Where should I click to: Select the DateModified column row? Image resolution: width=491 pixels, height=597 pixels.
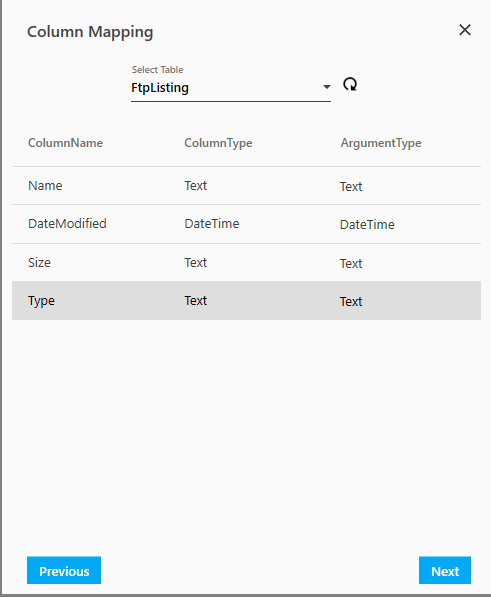coord(246,224)
